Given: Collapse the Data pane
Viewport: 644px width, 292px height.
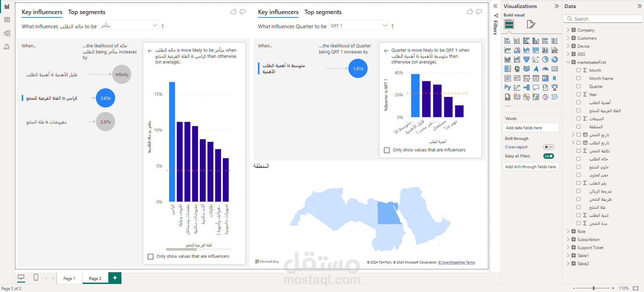Looking at the screenshot, I should [x=639, y=6].
